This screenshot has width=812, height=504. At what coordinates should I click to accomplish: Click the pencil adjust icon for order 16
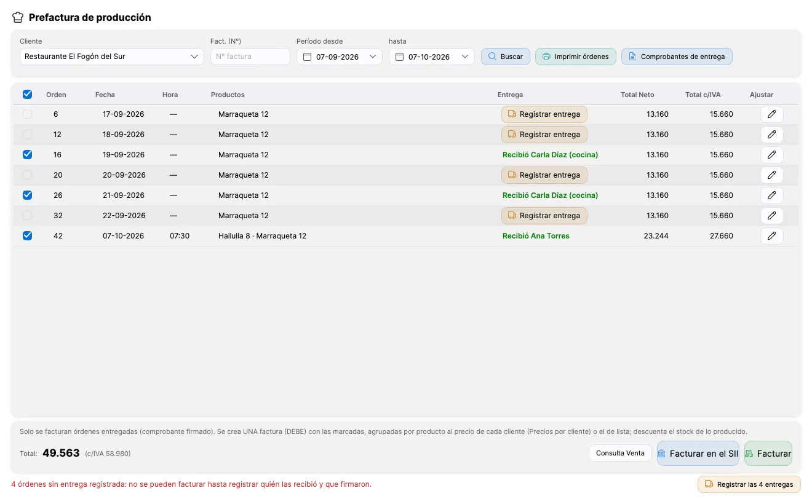tap(771, 155)
